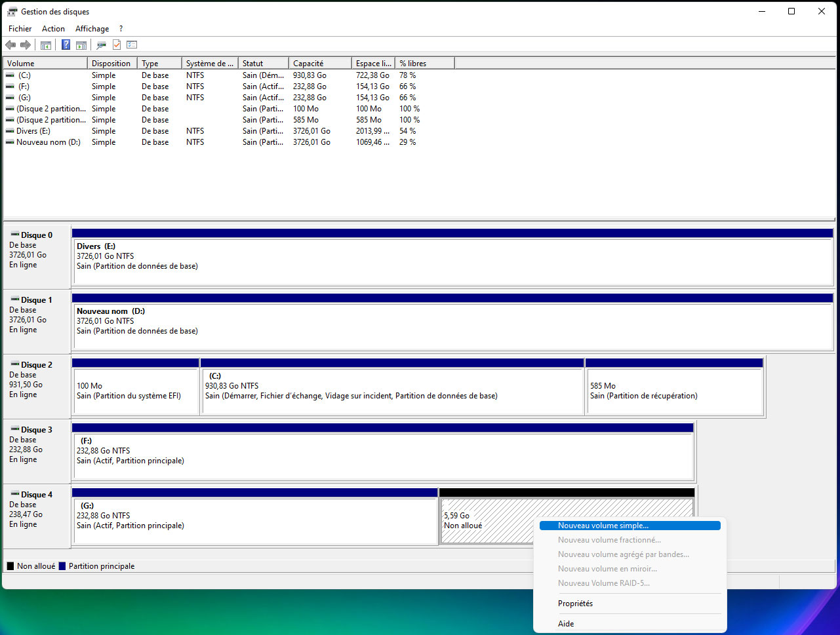Click the drive icon of Divers (E:) row
840x635 pixels.
point(10,131)
